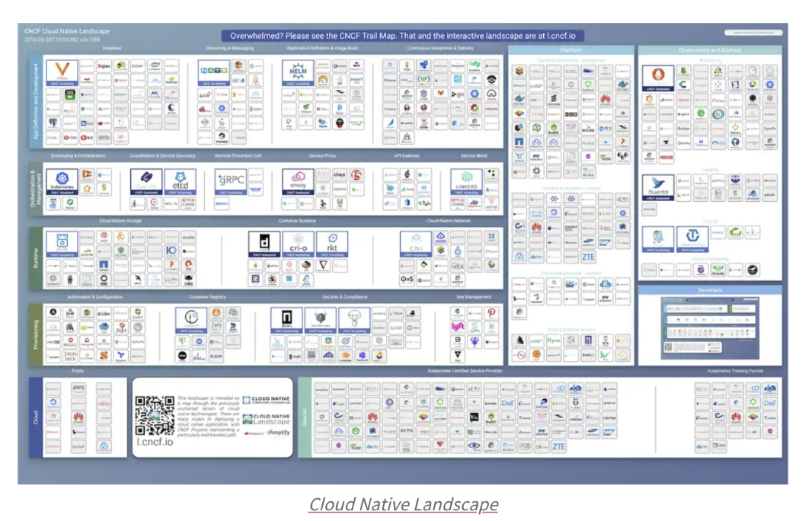This screenshot has height=521, width=812.
Task: Click the Rook card in Cloud-Native Storage
Action: tap(62, 245)
